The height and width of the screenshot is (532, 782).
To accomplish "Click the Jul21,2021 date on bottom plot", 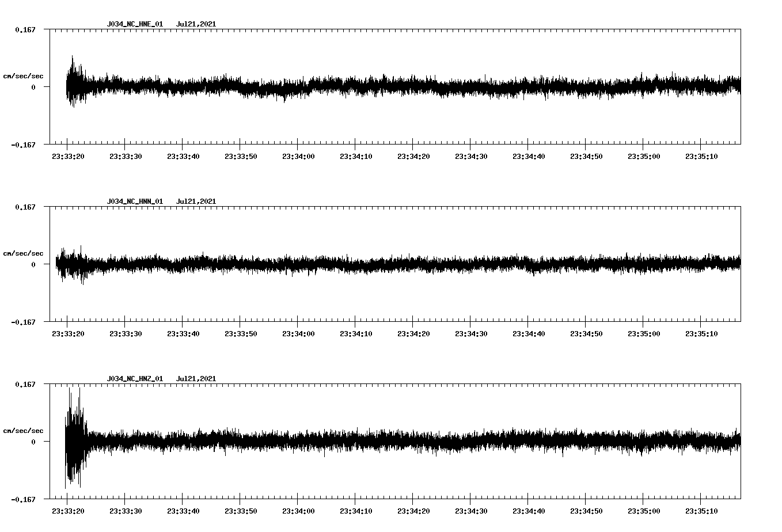I will coord(196,379).
